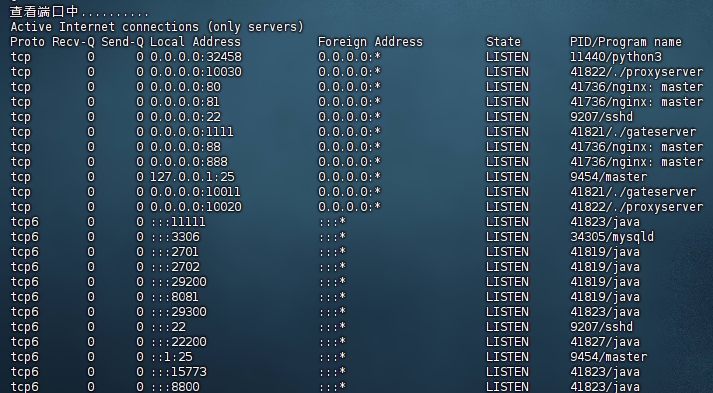Click local address 0.0.0.0:88
713x393 pixels.
coord(186,147)
